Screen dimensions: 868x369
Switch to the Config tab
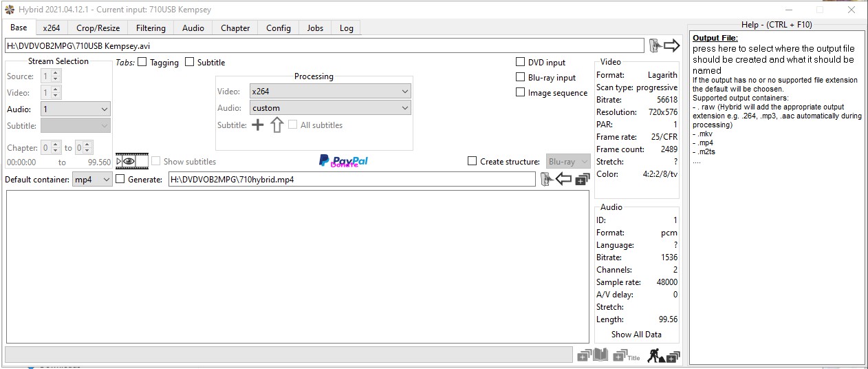tap(279, 28)
